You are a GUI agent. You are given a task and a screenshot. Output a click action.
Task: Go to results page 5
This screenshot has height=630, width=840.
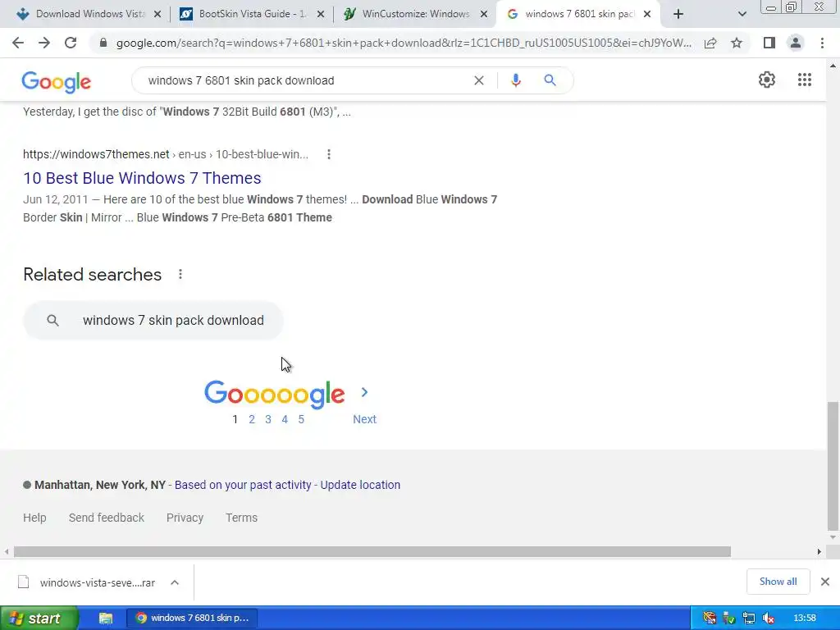click(301, 419)
